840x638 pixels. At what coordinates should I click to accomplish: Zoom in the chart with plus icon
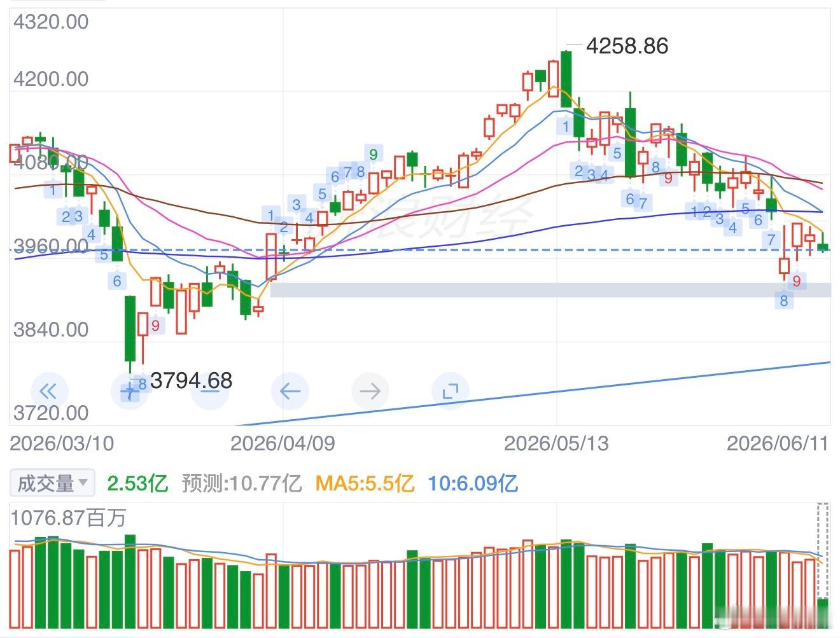[x=130, y=391]
